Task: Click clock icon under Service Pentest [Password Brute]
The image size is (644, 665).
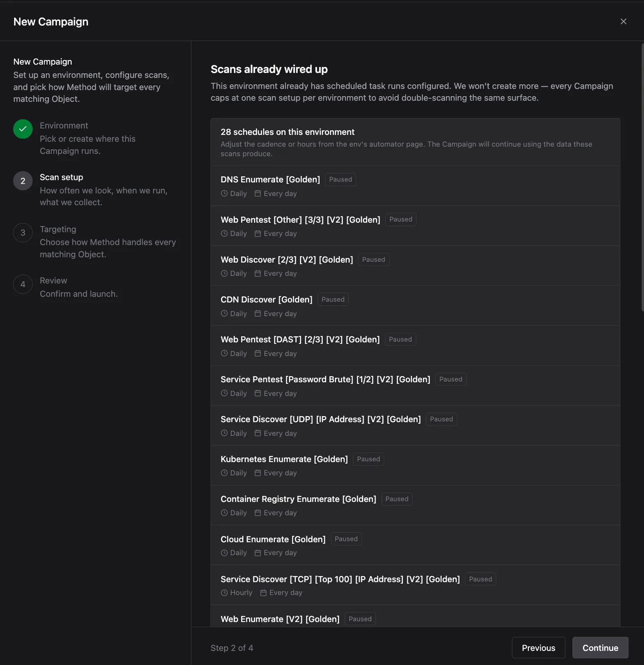Action: (224, 393)
